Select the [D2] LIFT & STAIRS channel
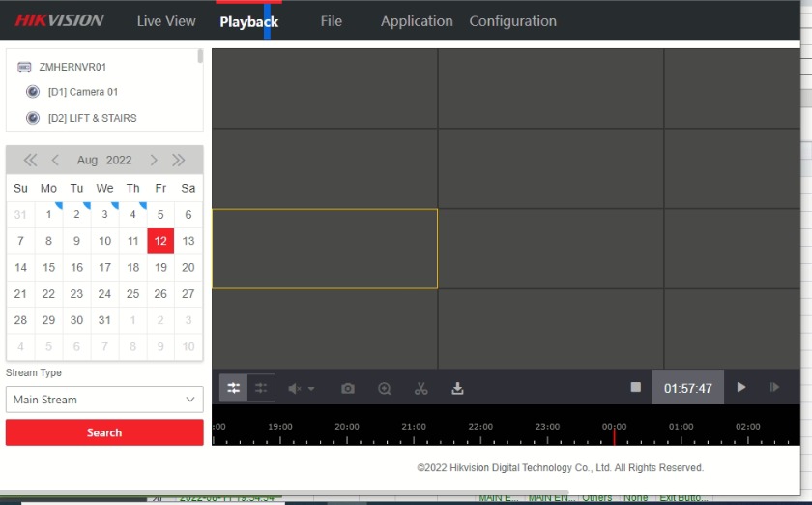 tap(92, 118)
